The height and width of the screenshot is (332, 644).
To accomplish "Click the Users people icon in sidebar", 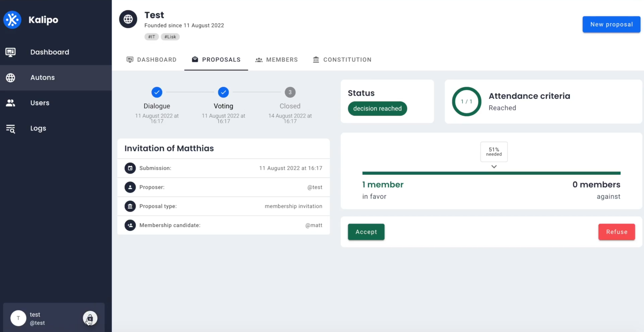I will coord(11,103).
